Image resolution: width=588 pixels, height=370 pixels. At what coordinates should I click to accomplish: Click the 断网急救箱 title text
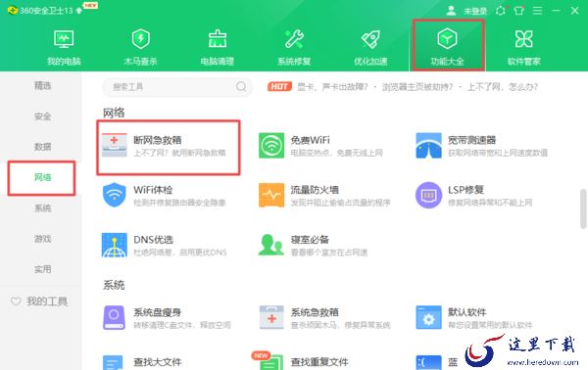[158, 140]
